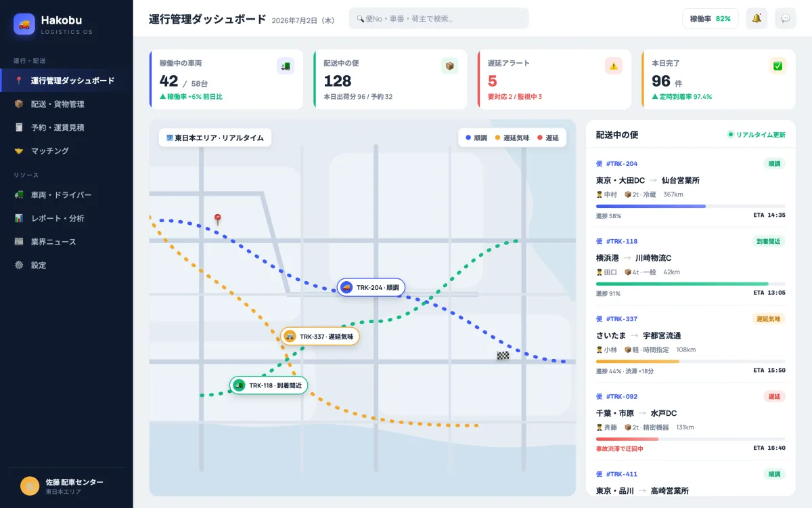
Task: Click the 到着間近 status badge on TRK-118
Action: [x=769, y=241]
